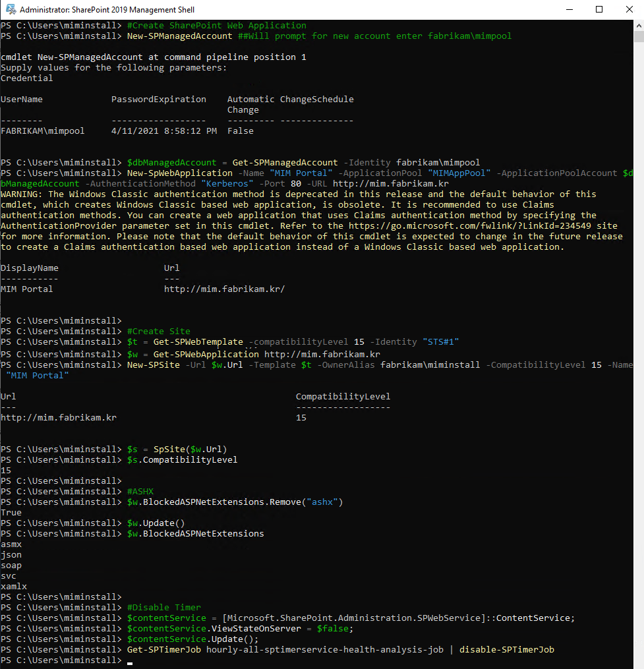Screen dimensions: 644x669
Task: Click 'fabrikam\miminstall' owner alias text
Action: point(430,365)
